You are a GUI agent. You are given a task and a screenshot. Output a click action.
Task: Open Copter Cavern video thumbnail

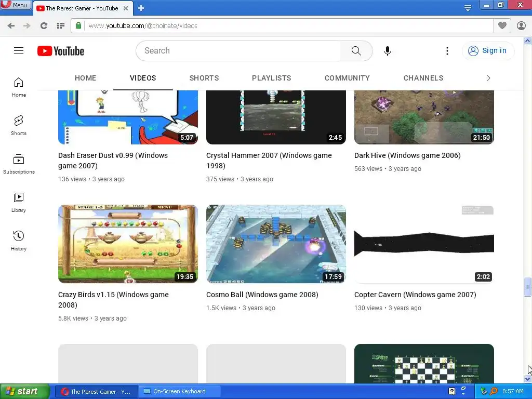pos(424,244)
